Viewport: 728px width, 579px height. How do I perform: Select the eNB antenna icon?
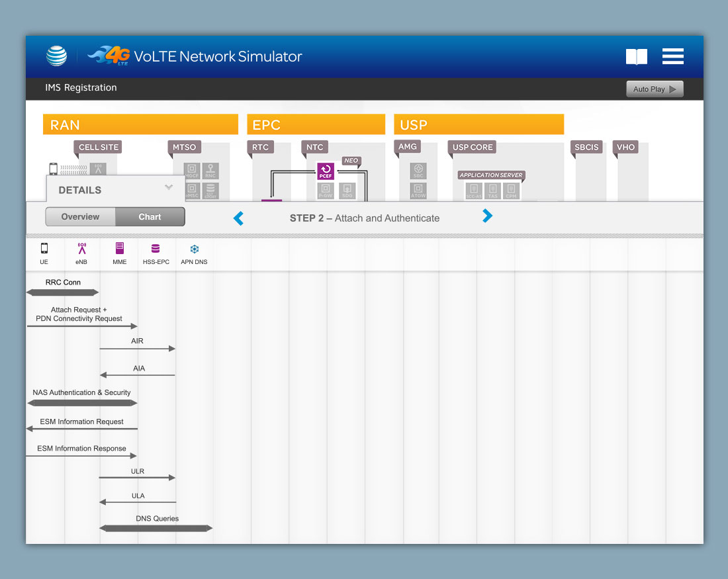coord(82,249)
